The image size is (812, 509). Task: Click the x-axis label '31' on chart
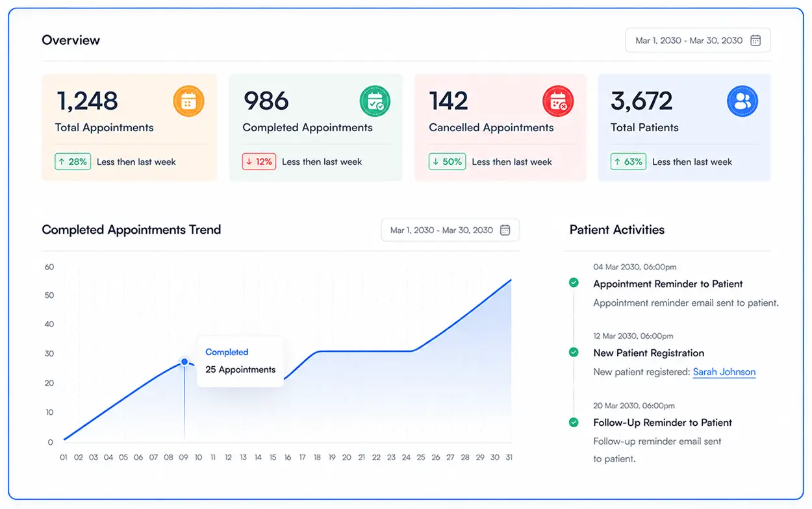(x=509, y=458)
